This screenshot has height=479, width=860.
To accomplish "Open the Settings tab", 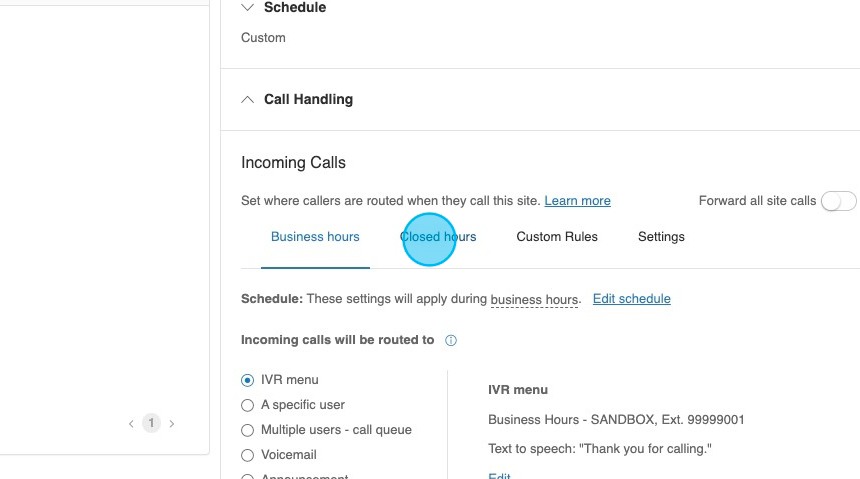I will pyautogui.click(x=661, y=237).
